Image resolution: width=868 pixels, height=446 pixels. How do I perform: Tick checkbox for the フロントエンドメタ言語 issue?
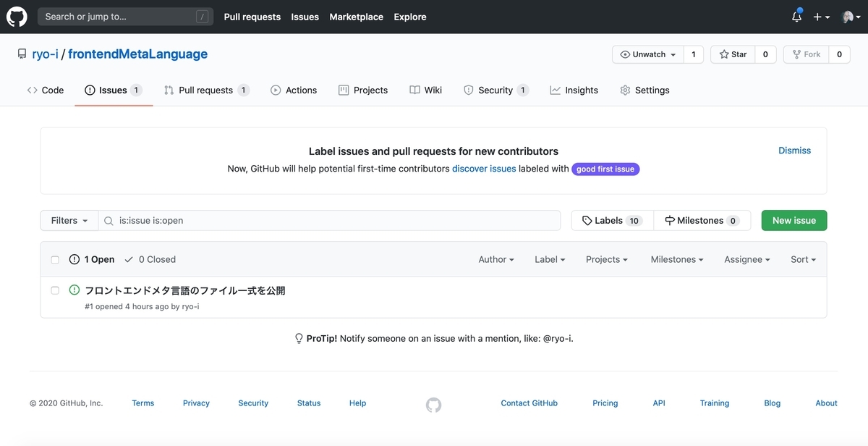pos(55,290)
